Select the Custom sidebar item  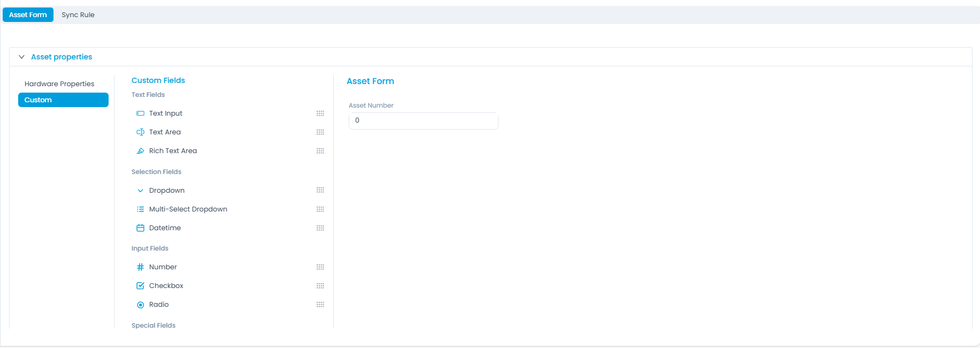coord(63,100)
